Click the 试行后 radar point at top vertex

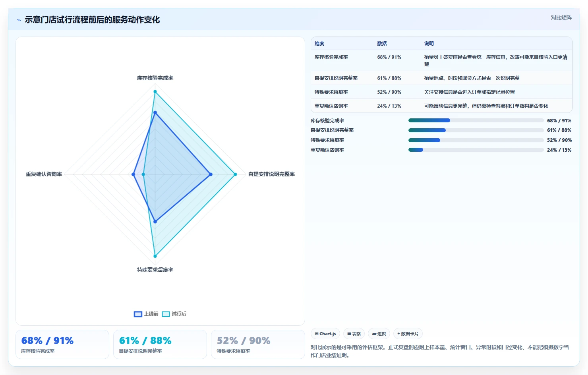tap(155, 92)
